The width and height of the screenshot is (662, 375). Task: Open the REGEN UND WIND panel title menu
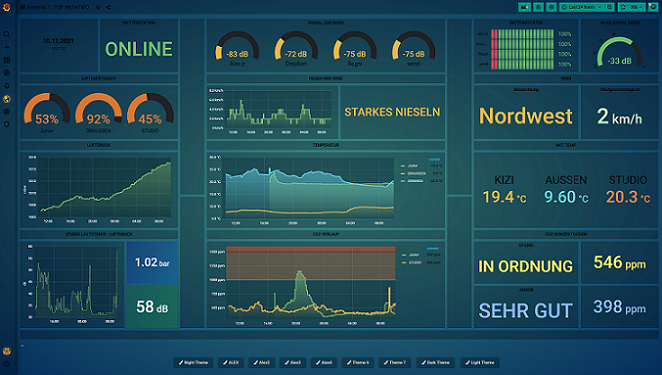(326, 79)
